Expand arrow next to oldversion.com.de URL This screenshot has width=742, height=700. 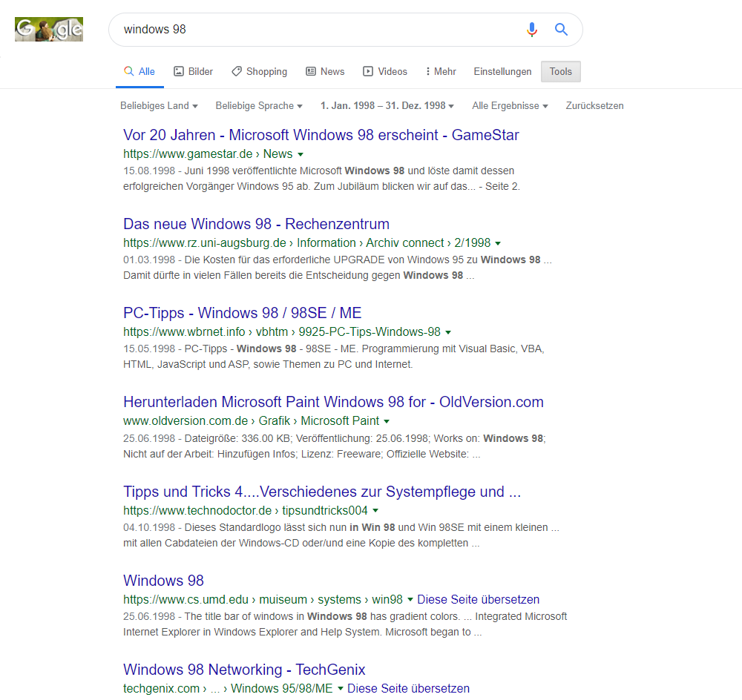(x=387, y=421)
